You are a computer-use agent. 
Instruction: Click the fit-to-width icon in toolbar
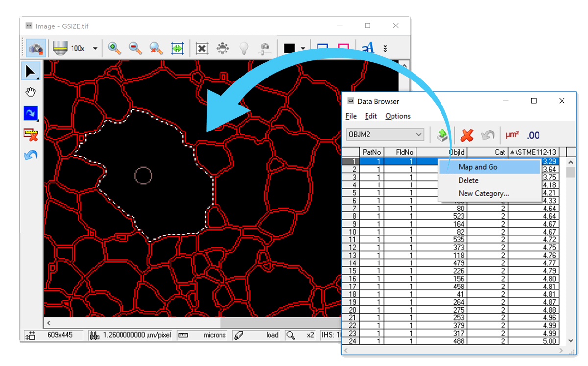[177, 48]
